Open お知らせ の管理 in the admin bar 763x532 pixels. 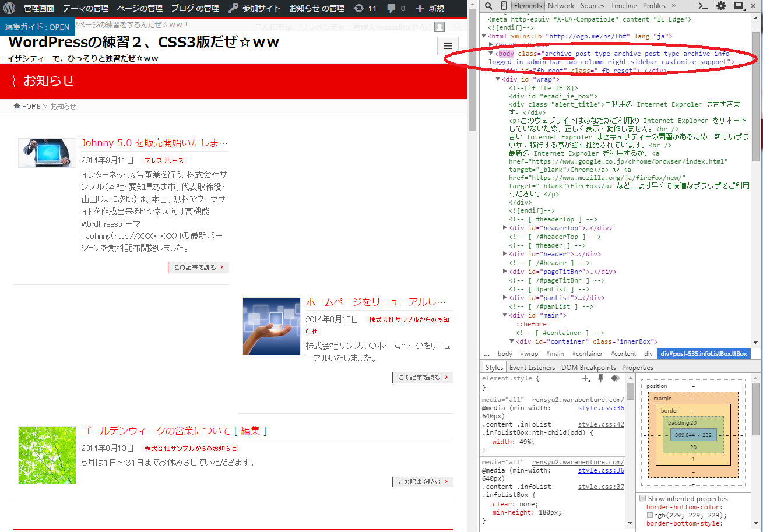click(317, 8)
